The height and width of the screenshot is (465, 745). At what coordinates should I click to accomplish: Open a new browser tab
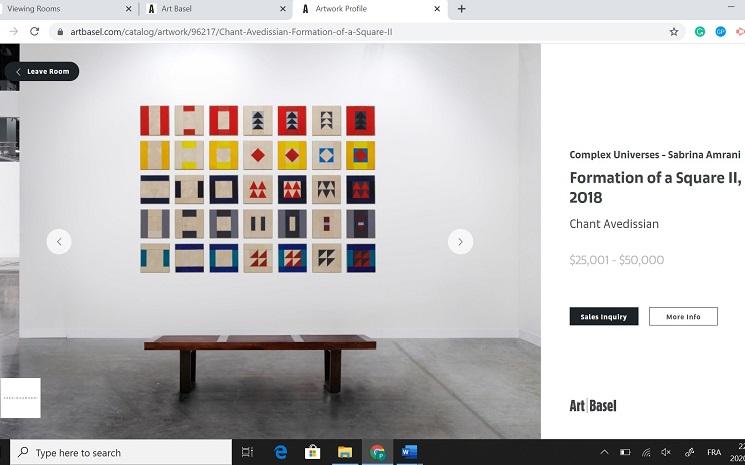[x=461, y=9]
